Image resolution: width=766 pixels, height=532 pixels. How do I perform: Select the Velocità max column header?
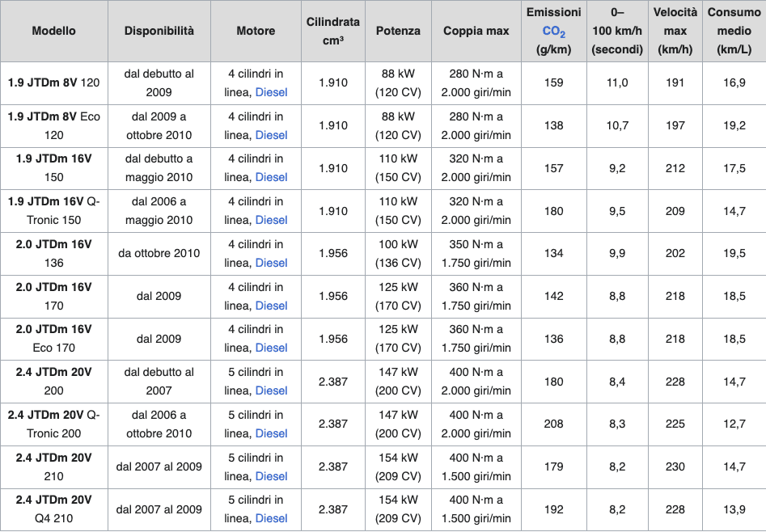(x=675, y=31)
